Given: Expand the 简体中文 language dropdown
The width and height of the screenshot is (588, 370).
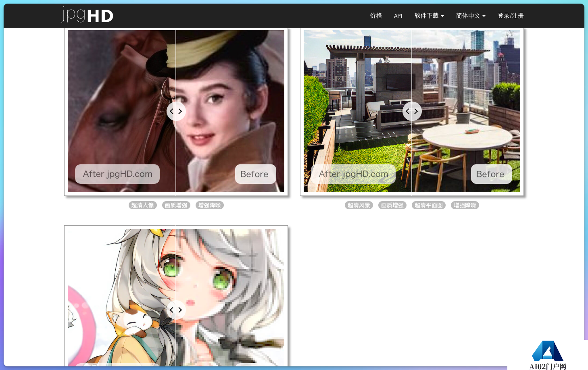Looking at the screenshot, I should [x=471, y=16].
